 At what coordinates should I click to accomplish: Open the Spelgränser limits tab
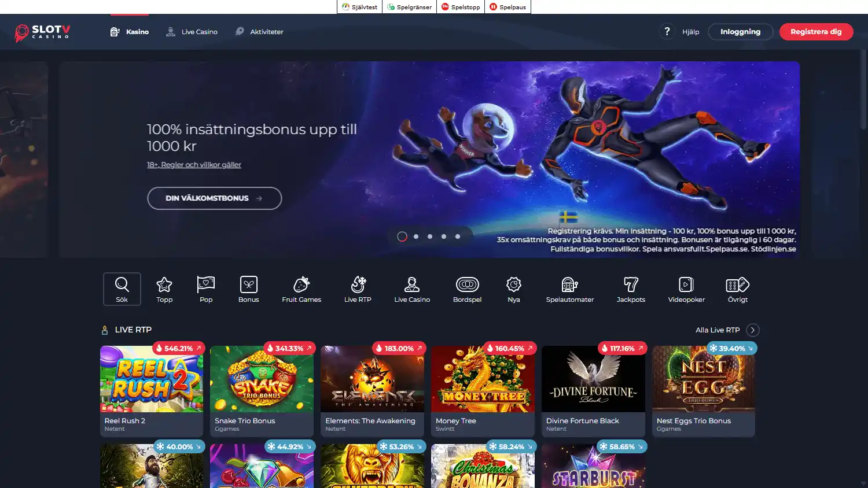[409, 7]
